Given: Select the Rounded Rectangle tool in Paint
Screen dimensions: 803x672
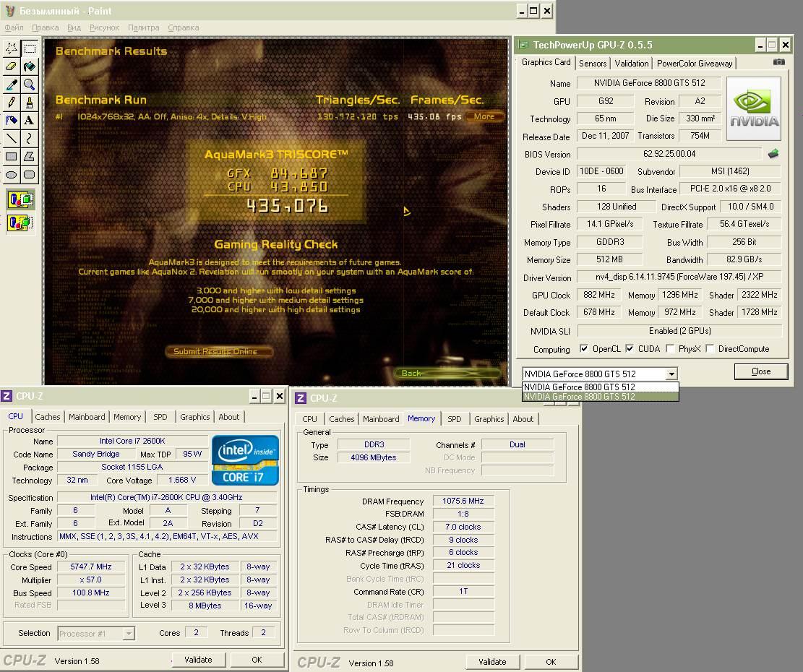Looking at the screenshot, I should (x=30, y=175).
